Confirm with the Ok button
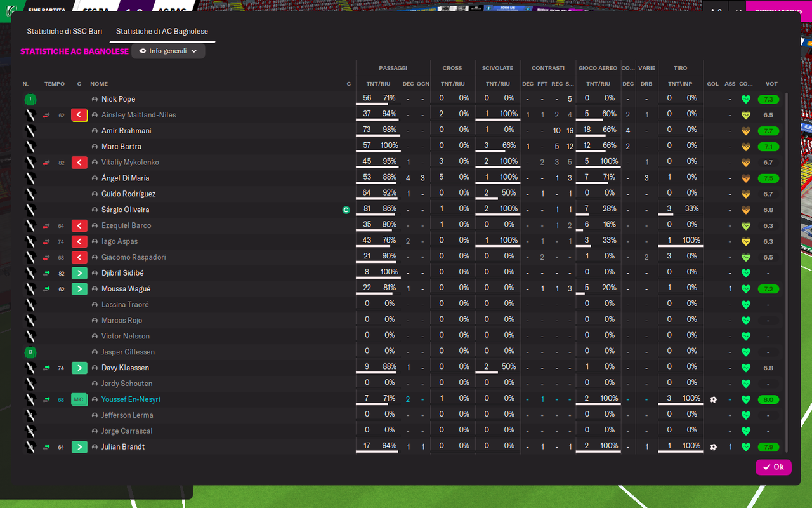812x508 pixels. pyautogui.click(x=773, y=467)
